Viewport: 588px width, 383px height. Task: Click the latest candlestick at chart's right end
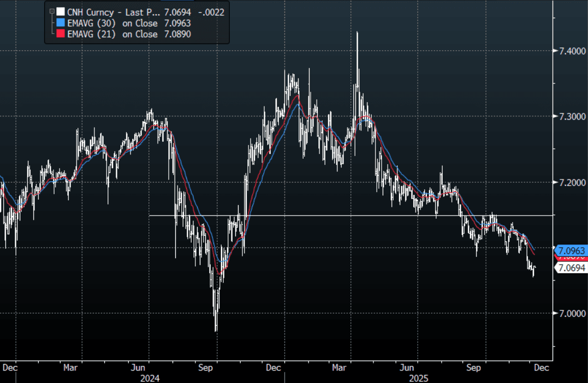[534, 268]
